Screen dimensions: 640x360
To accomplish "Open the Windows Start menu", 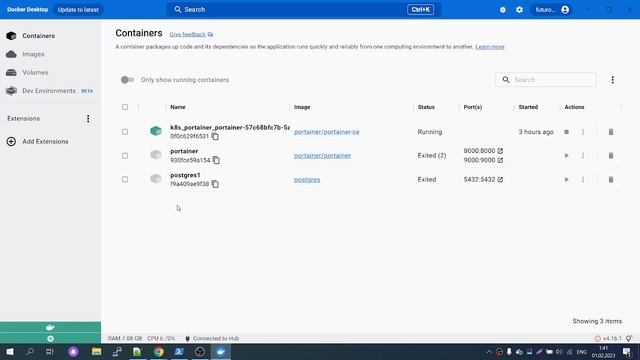I will pos(10,351).
